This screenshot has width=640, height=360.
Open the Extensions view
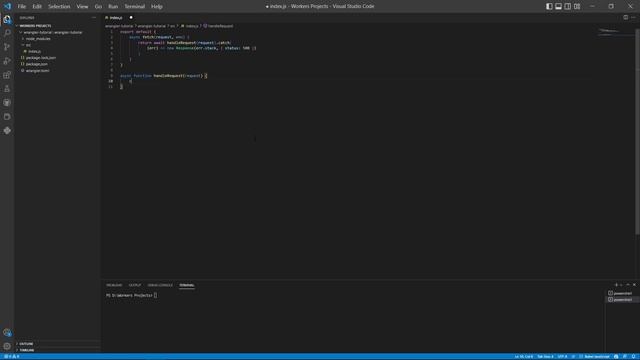click(7, 75)
